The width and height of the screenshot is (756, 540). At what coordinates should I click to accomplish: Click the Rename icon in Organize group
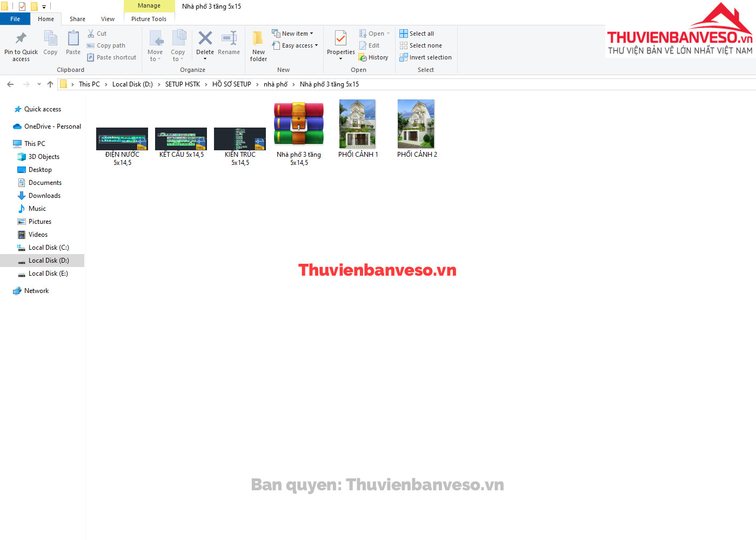click(229, 39)
